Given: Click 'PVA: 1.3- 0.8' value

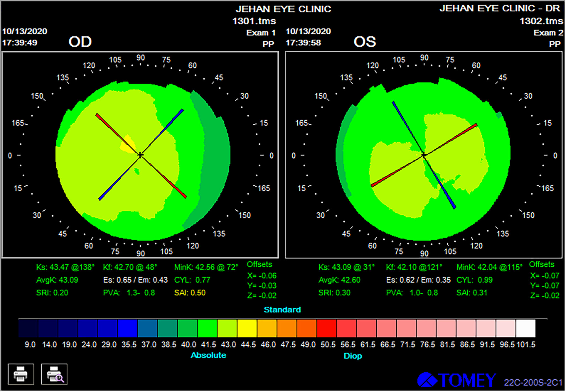Looking at the screenshot, I should pyautogui.click(x=129, y=293).
